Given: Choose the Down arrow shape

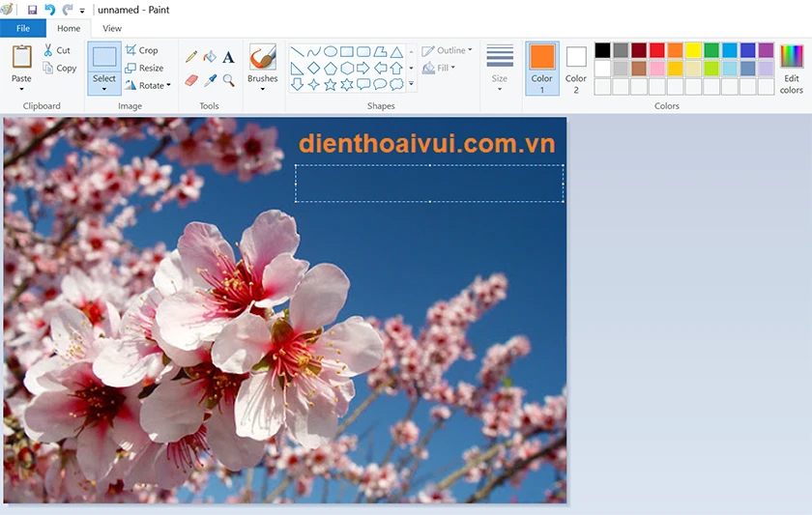Looking at the screenshot, I should (x=298, y=84).
